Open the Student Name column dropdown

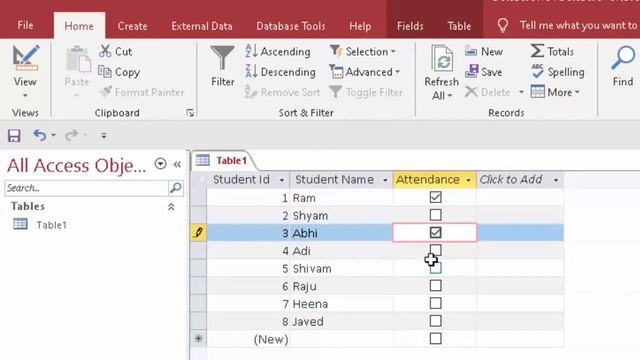click(x=385, y=180)
